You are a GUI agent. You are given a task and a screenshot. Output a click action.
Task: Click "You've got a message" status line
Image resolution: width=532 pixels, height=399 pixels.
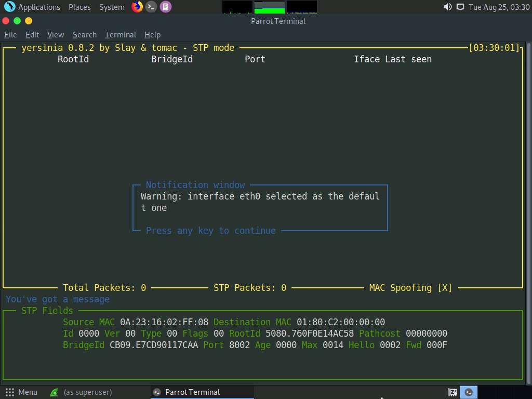(x=58, y=299)
